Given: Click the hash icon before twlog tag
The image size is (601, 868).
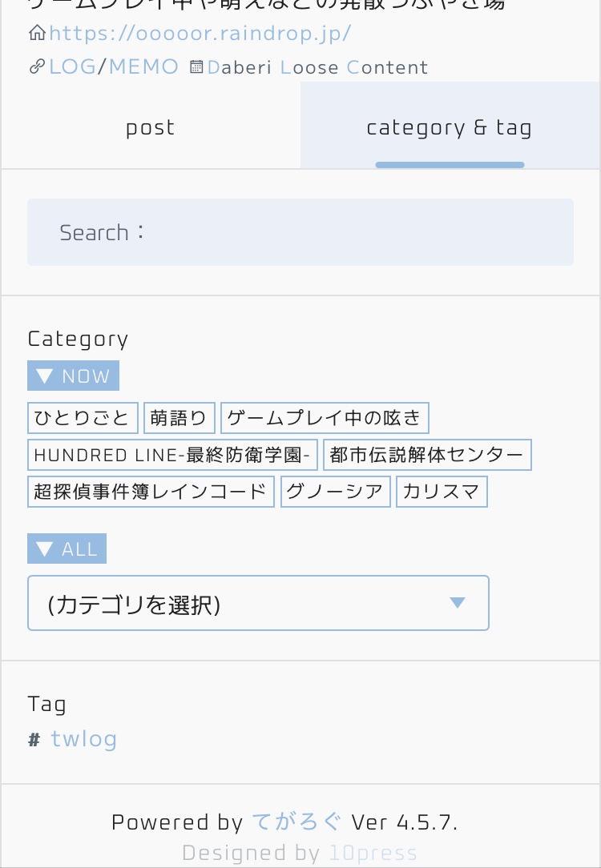Looking at the screenshot, I should click(x=34, y=740).
